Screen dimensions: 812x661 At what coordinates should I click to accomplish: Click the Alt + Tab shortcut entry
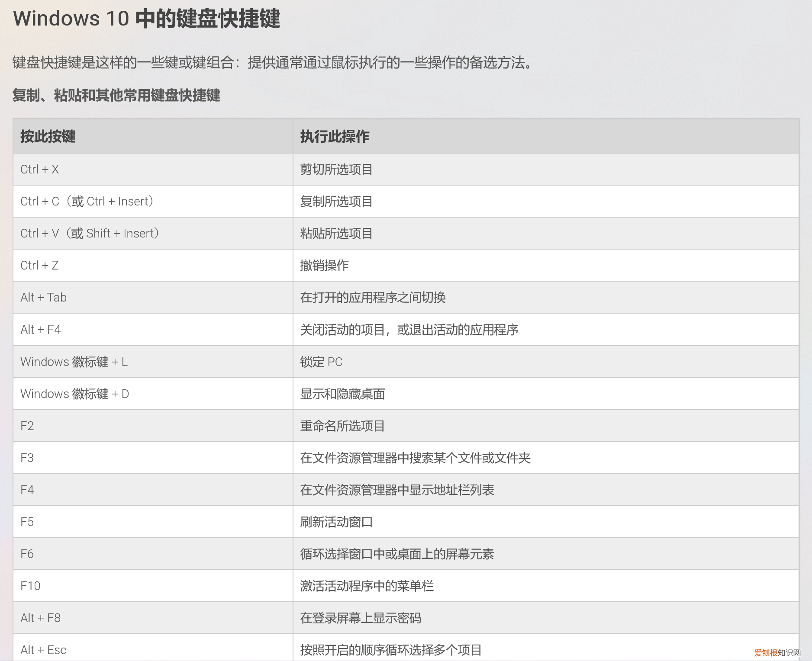pos(44,297)
